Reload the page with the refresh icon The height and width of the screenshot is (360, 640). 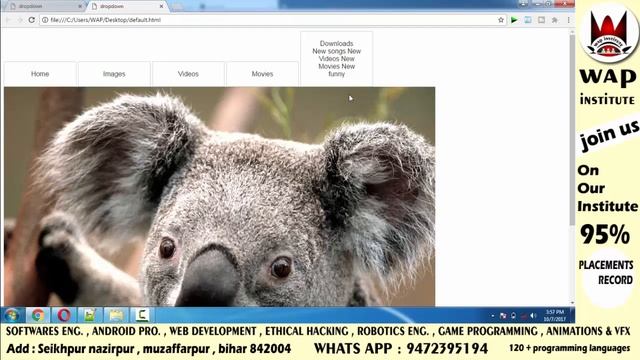(32, 20)
